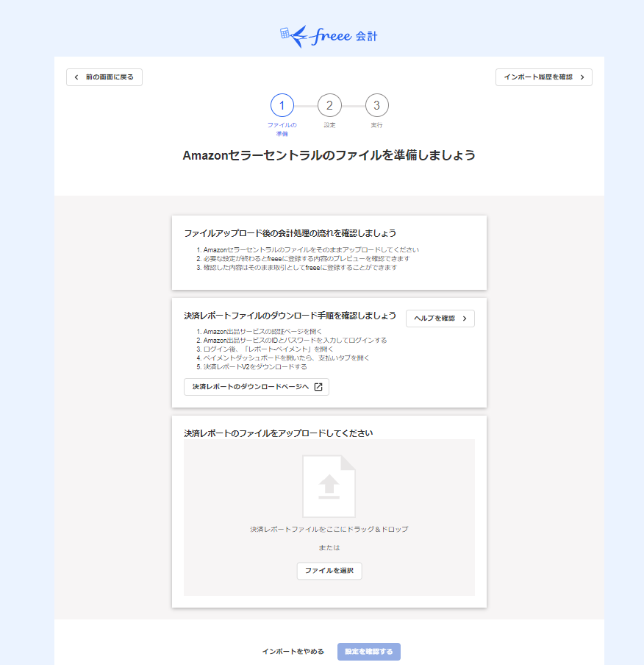Click the file upload document icon
The width and height of the screenshot is (644, 665).
point(329,486)
